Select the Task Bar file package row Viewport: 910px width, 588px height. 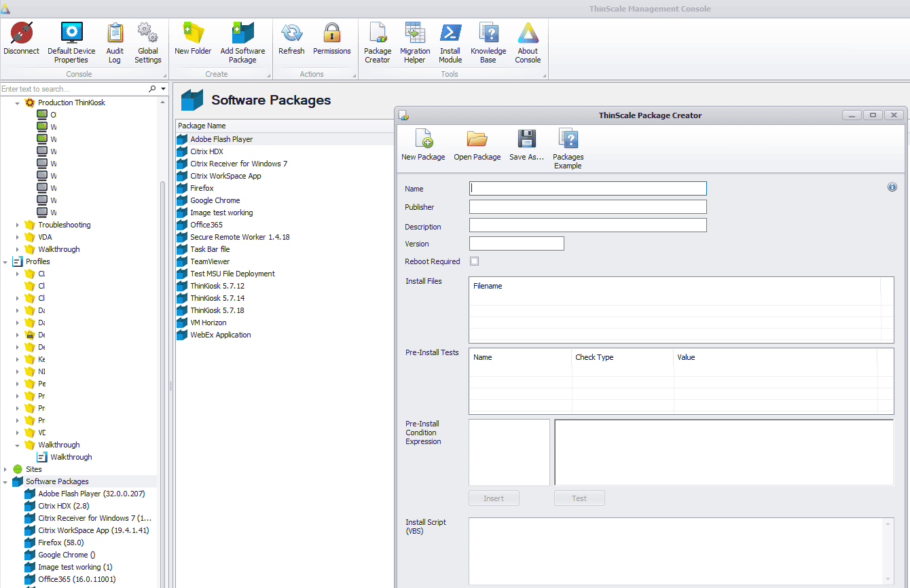click(285, 249)
